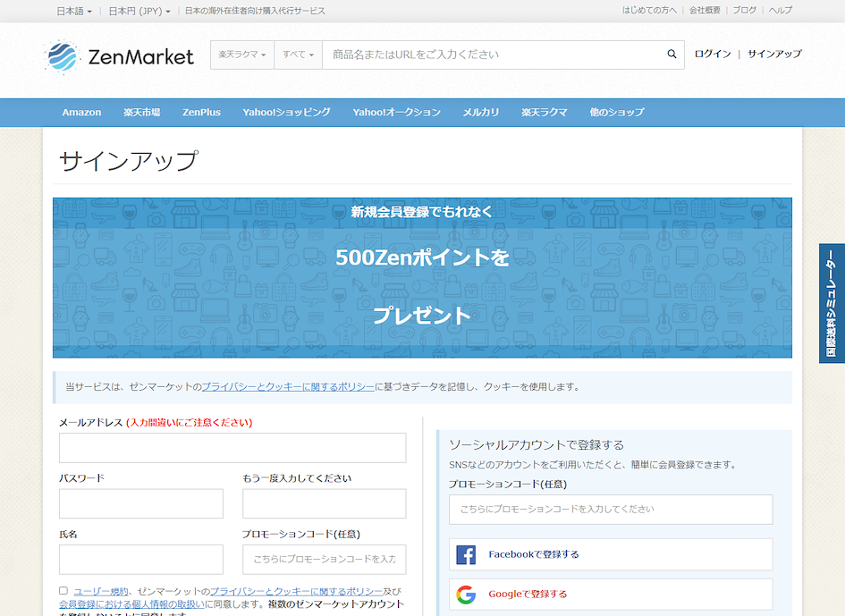The height and width of the screenshot is (616, 845).
Task: Go to the 楽天市場 nav tab
Action: pyautogui.click(x=142, y=112)
